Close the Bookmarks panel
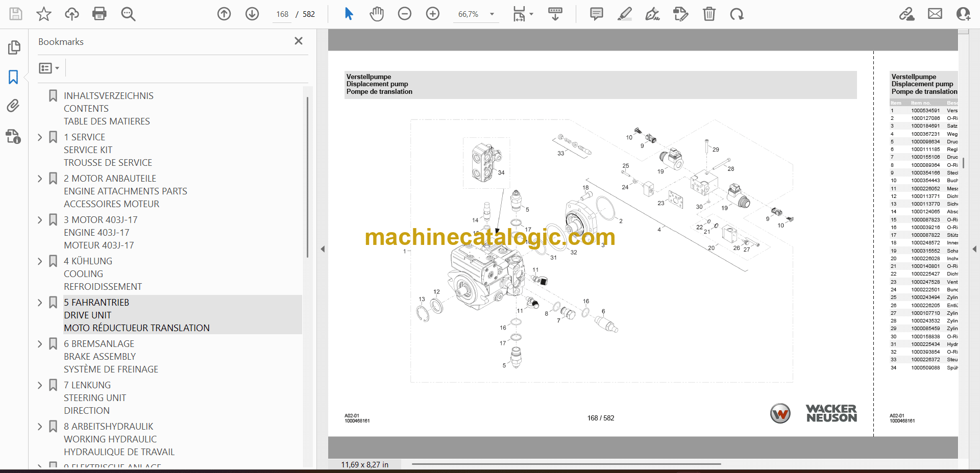The width and height of the screenshot is (980, 473). (x=299, y=41)
